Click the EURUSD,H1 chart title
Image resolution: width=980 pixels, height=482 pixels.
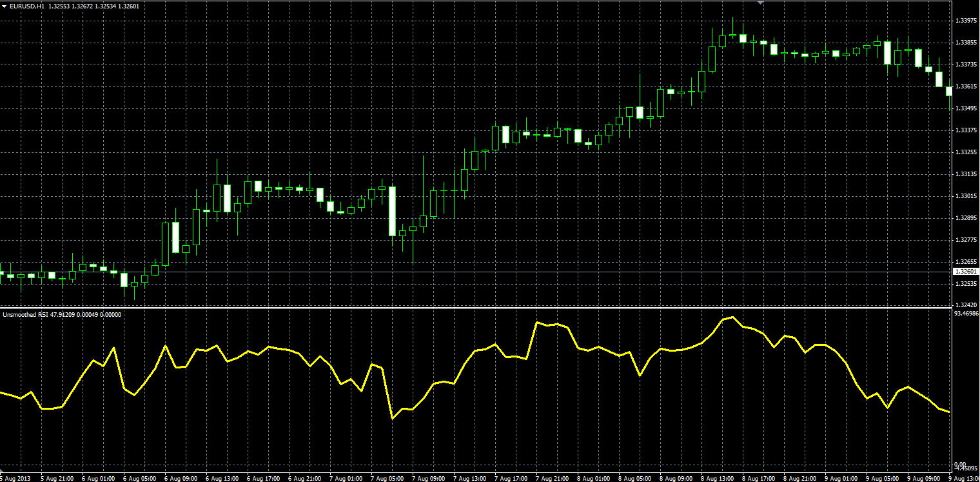(27, 6)
